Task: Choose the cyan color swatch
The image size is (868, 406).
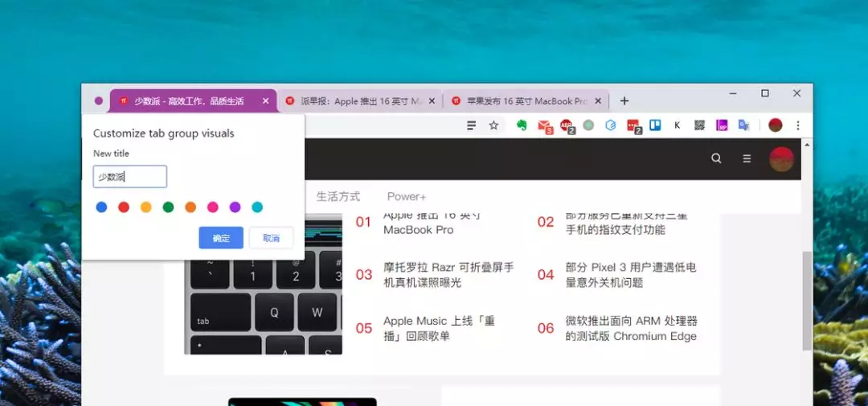Action: pos(257,207)
